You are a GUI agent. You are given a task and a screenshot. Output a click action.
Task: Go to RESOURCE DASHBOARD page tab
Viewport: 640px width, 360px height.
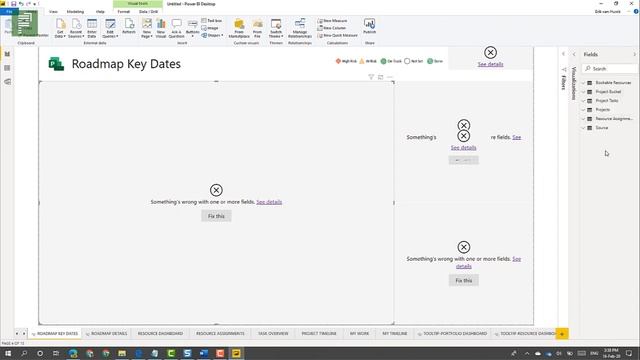pyautogui.click(x=160, y=333)
